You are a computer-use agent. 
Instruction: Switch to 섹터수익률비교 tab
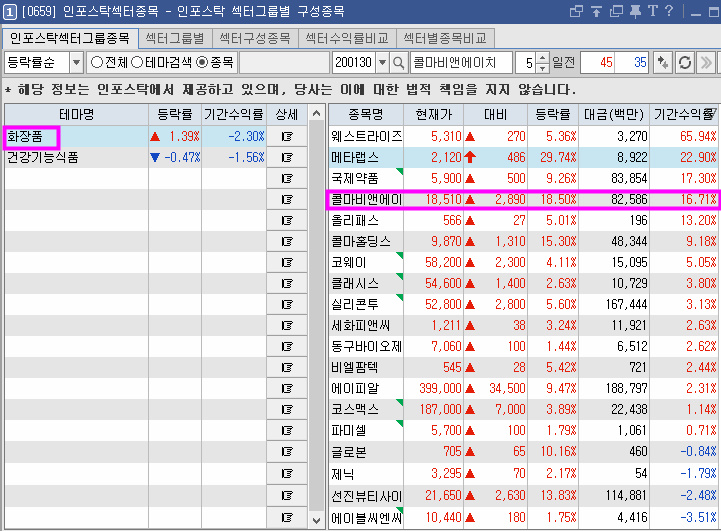coord(347,38)
